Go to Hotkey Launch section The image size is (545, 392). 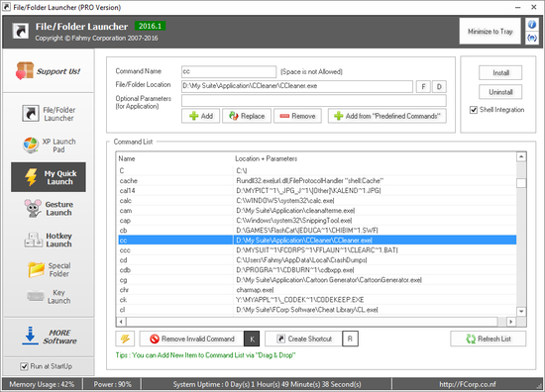coord(49,240)
